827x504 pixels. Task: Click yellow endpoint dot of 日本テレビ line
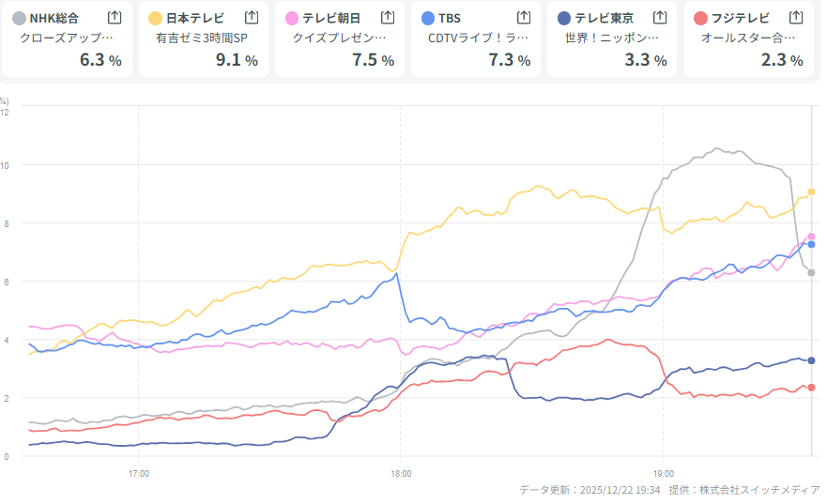click(x=811, y=191)
